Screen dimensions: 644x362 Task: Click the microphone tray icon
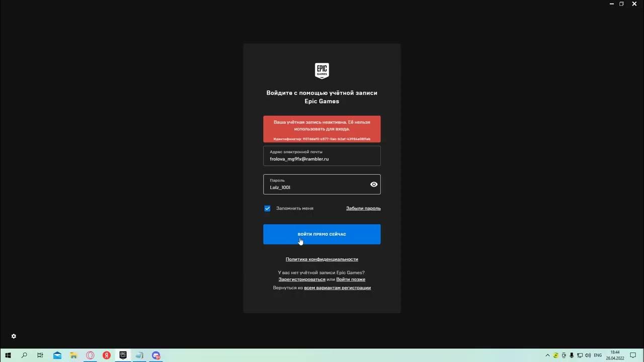(x=572, y=355)
